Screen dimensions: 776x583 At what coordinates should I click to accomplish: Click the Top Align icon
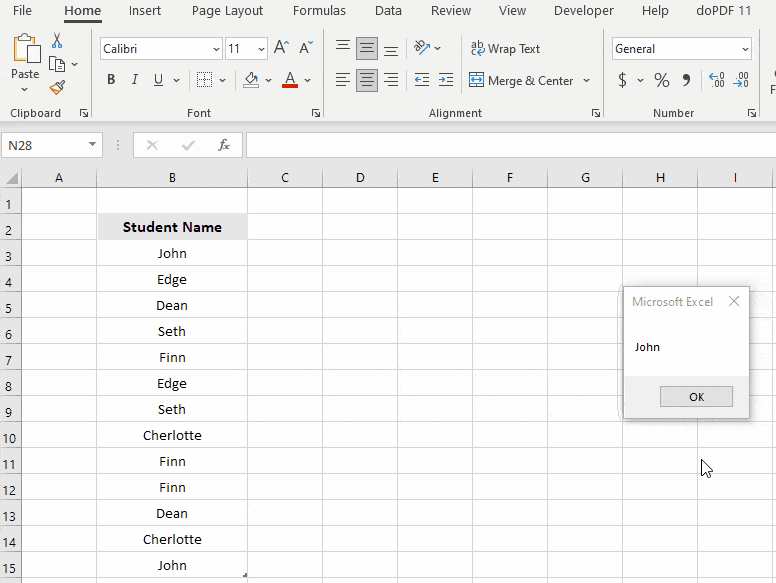(342, 48)
